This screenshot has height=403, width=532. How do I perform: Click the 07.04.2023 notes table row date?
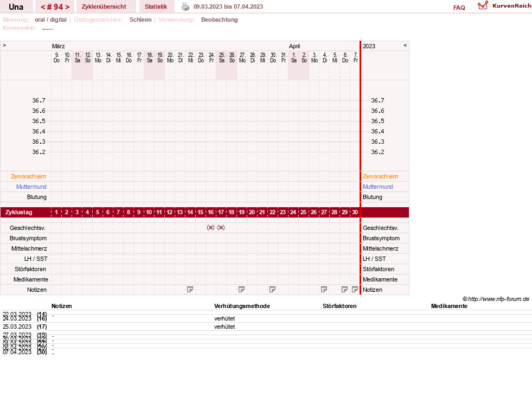click(17, 352)
